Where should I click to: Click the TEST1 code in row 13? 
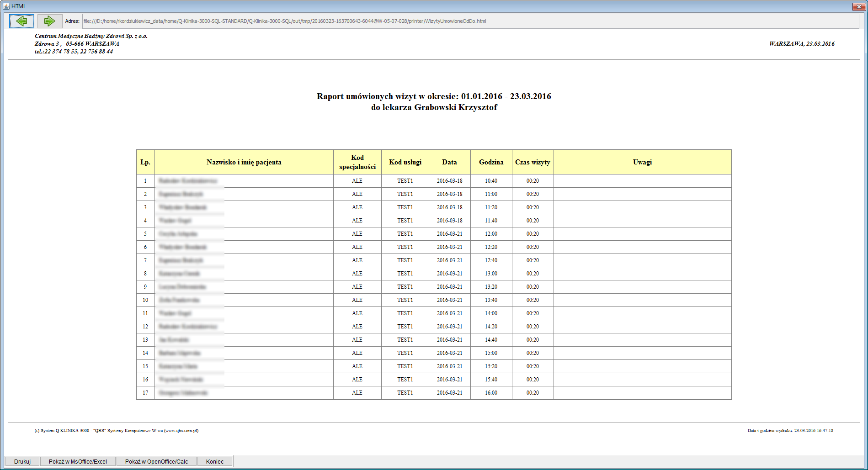(405, 340)
